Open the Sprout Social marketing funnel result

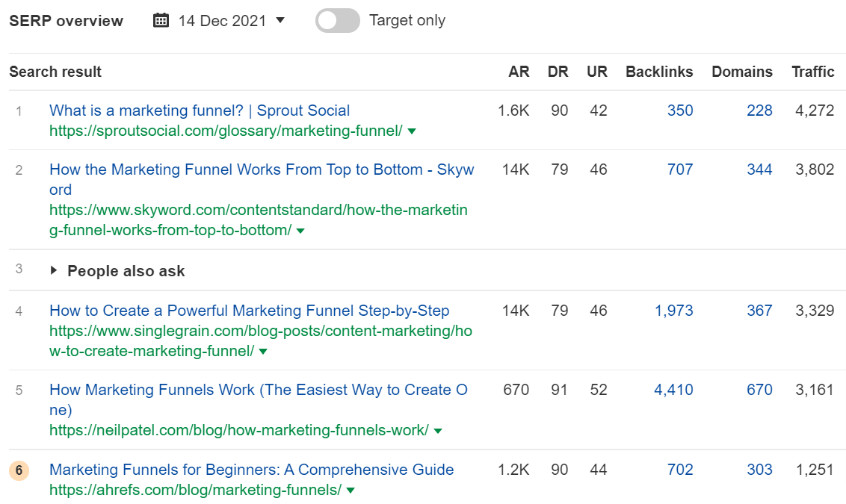pos(200,111)
